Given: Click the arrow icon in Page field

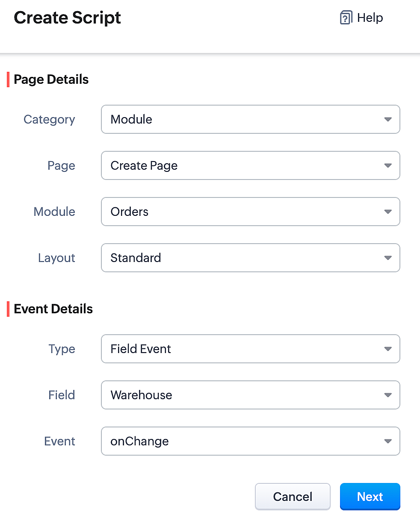Looking at the screenshot, I should (x=388, y=165).
